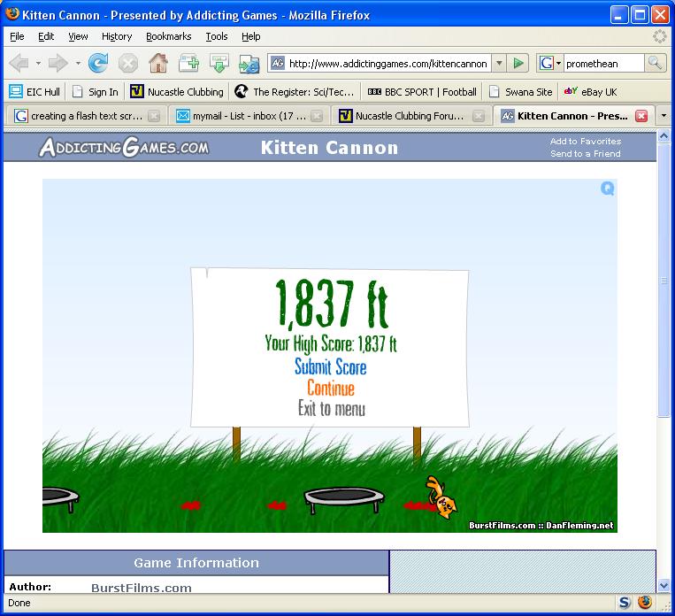Click the Stop loading icon
675x616 pixels.
pos(128,63)
